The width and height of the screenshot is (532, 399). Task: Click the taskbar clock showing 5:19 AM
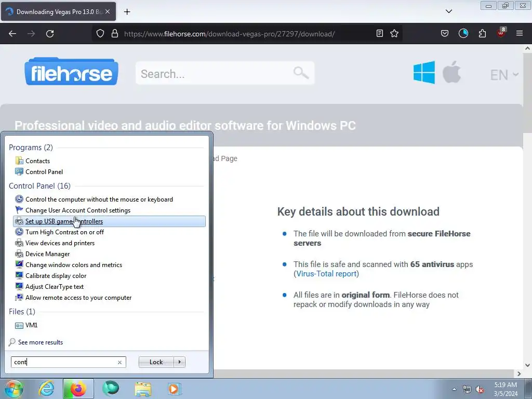coord(506,389)
